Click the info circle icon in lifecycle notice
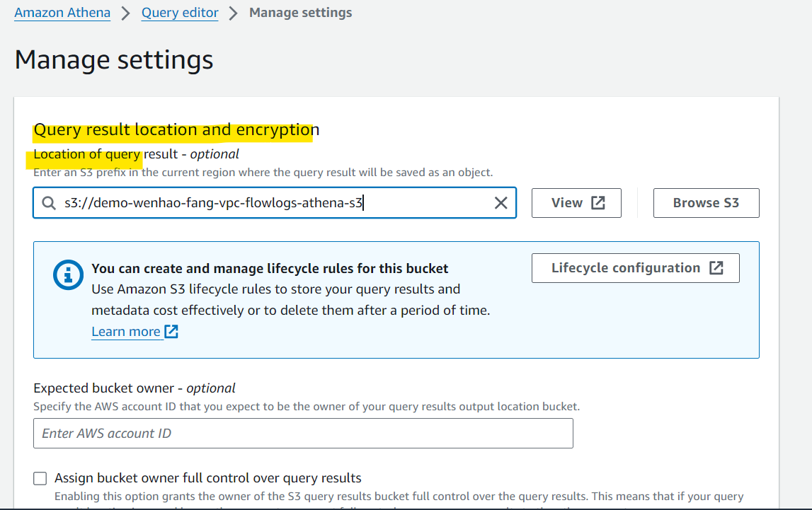This screenshot has height=510, width=812. (x=69, y=274)
